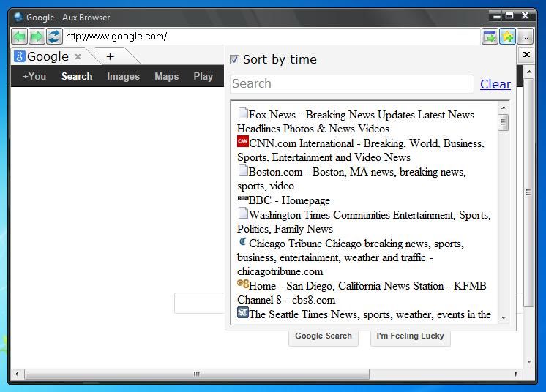
Task: Click the Boston.com blank page icon
Action: (x=243, y=170)
